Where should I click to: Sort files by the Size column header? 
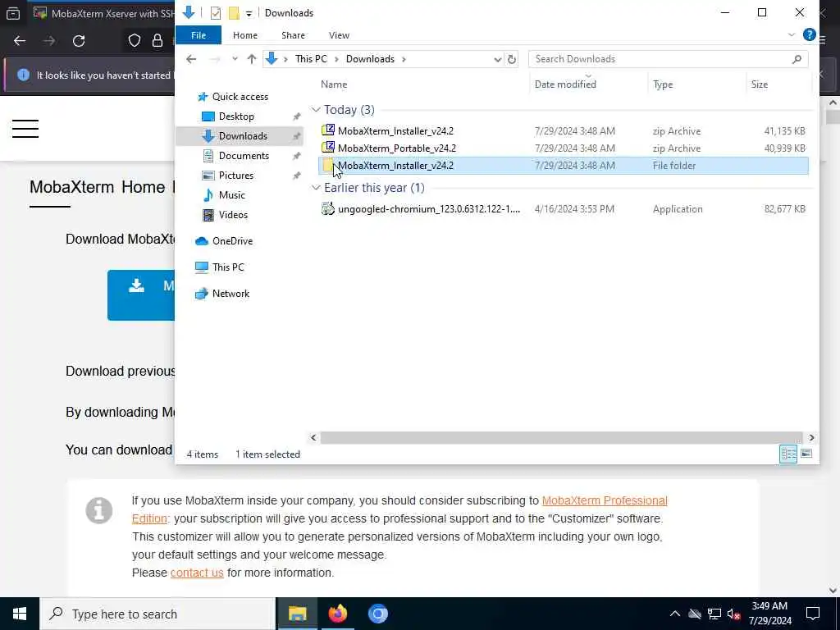tap(759, 84)
